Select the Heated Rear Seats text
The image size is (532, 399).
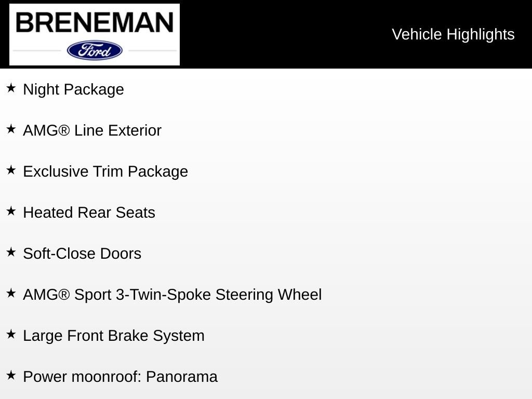(x=89, y=212)
